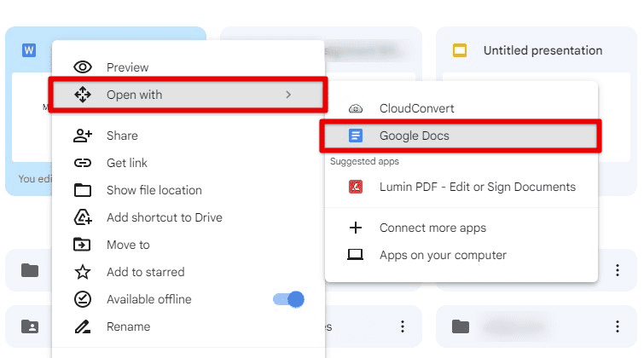Click the Add shortcut to Drive icon
644x358 pixels.
pyautogui.click(x=83, y=217)
